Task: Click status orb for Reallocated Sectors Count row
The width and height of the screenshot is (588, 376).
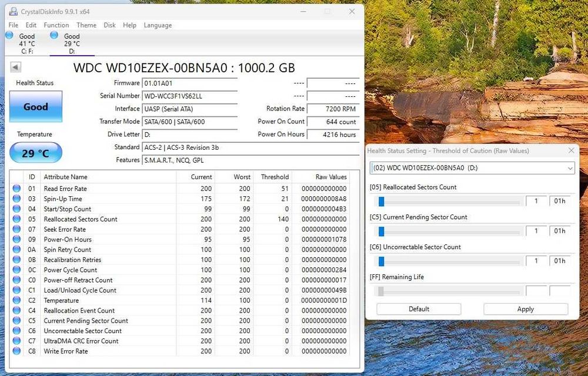Action: (16, 219)
